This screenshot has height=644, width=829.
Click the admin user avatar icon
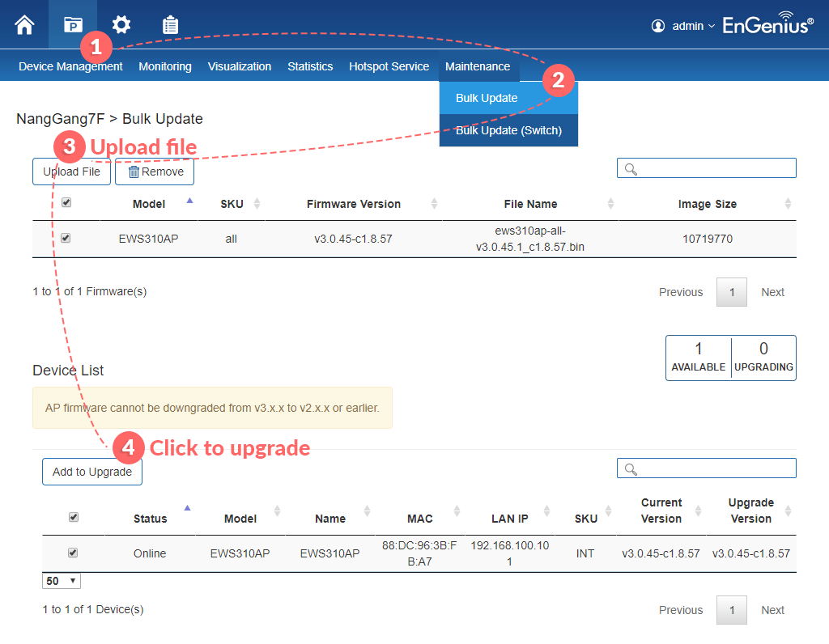[x=657, y=26]
